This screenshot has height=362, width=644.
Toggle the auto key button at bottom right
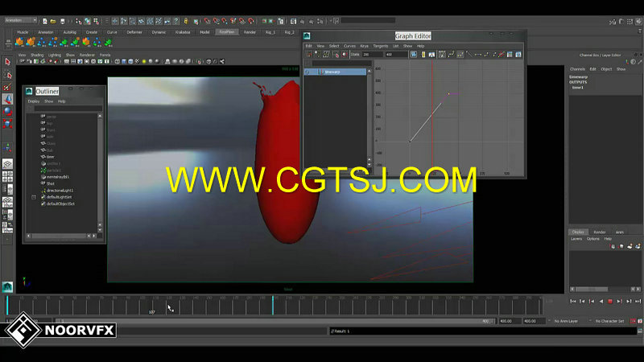point(633,321)
